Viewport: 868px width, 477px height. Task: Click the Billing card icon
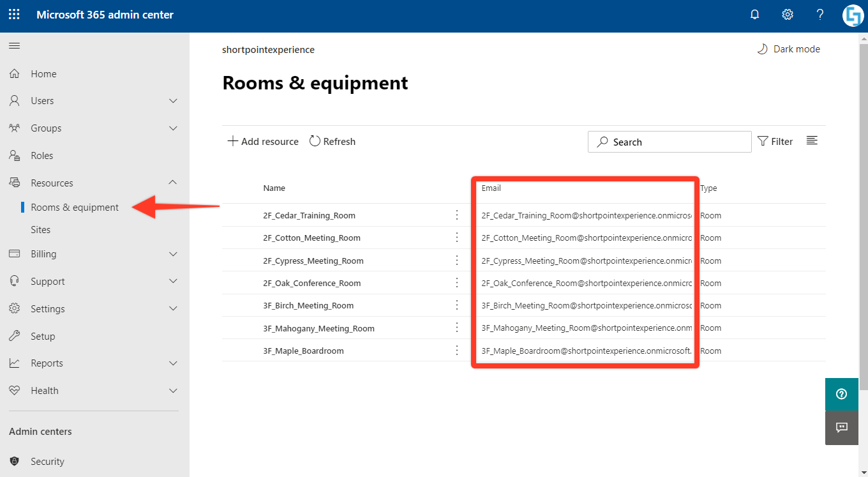point(15,254)
